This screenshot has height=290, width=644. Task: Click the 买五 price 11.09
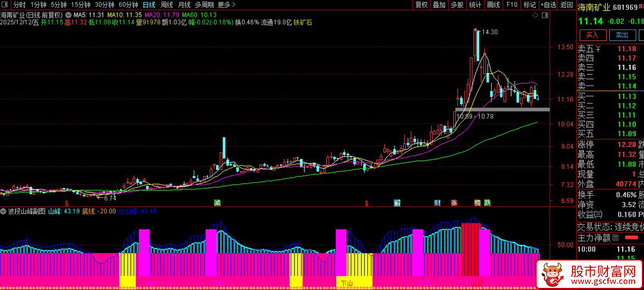point(627,133)
